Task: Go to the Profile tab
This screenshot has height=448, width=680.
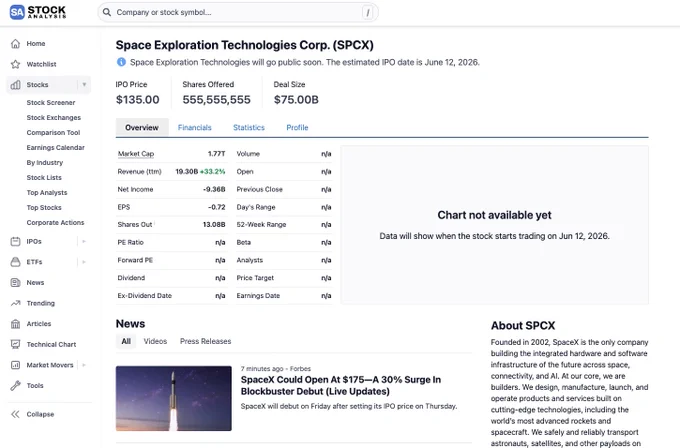Action: pyautogui.click(x=298, y=128)
